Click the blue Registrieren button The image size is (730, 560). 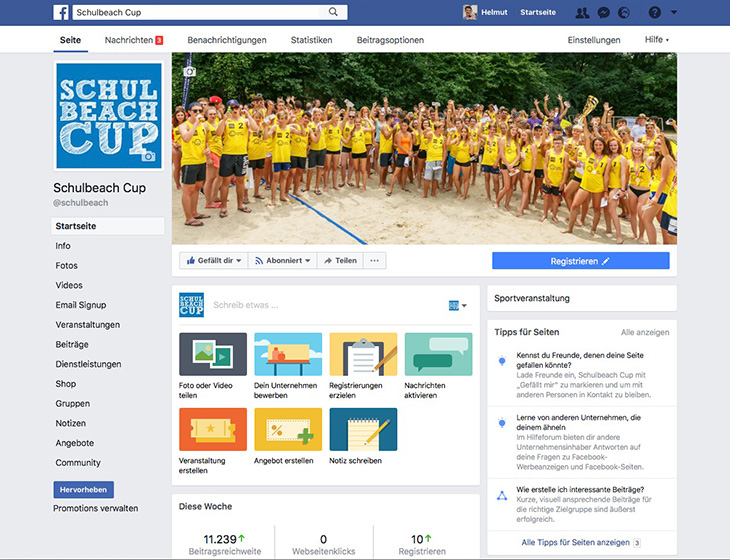pyautogui.click(x=581, y=261)
